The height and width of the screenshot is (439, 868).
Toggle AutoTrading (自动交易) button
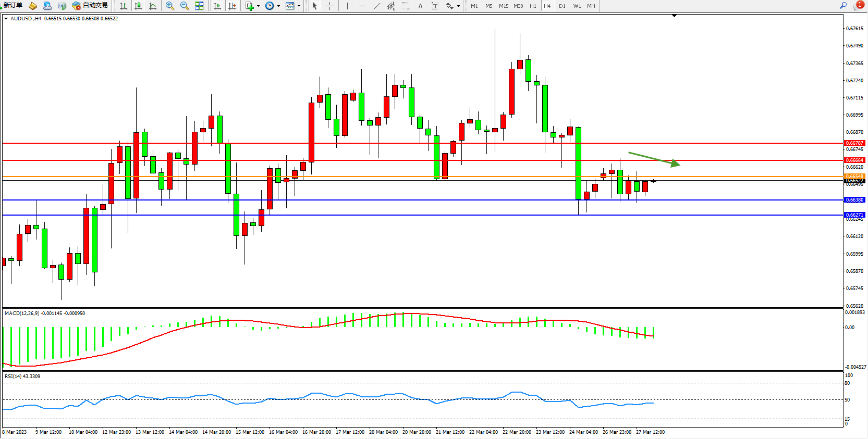(90, 6)
